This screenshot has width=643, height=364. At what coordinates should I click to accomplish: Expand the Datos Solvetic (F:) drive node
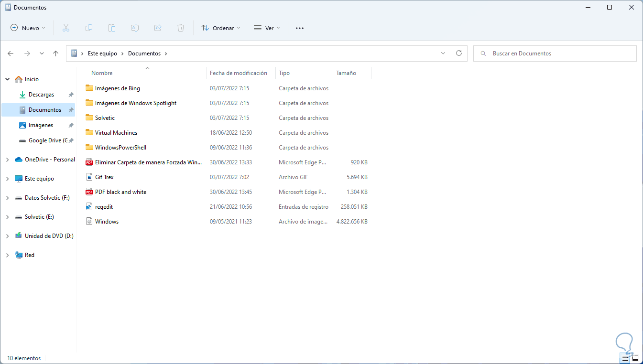[7, 198]
